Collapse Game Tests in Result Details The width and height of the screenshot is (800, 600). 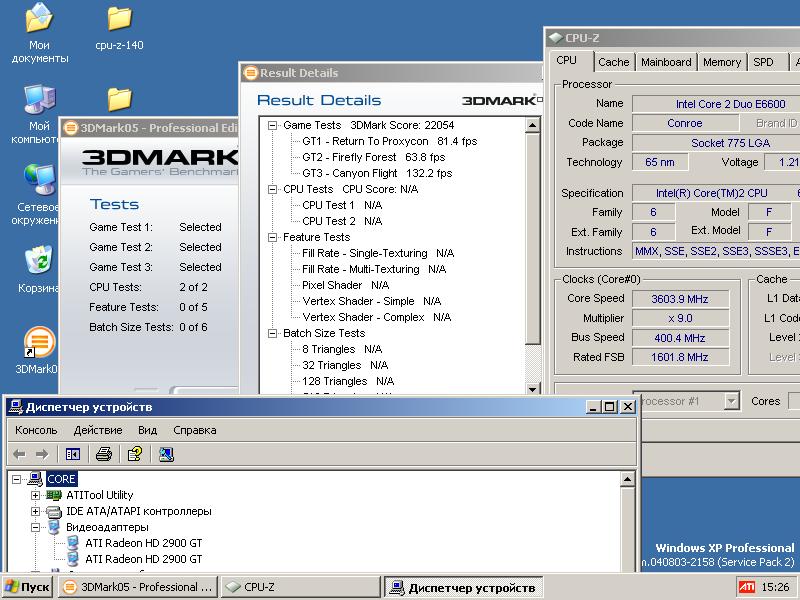(273, 125)
